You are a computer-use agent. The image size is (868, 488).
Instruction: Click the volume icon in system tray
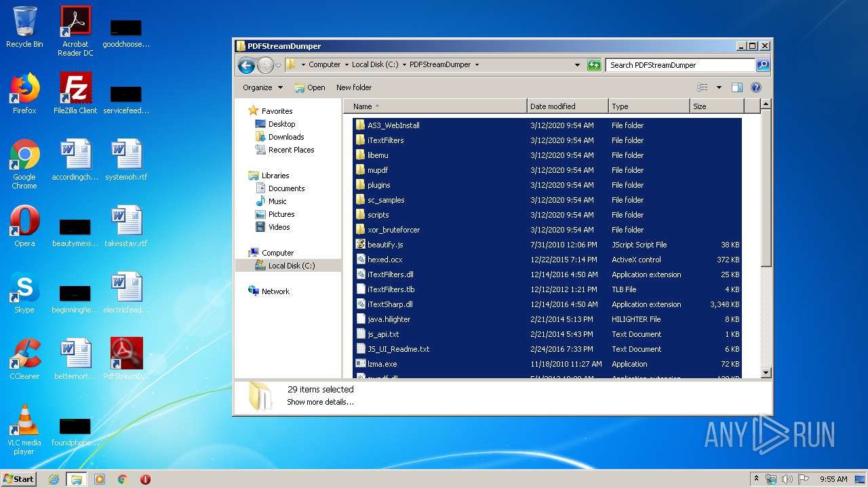tap(787, 479)
